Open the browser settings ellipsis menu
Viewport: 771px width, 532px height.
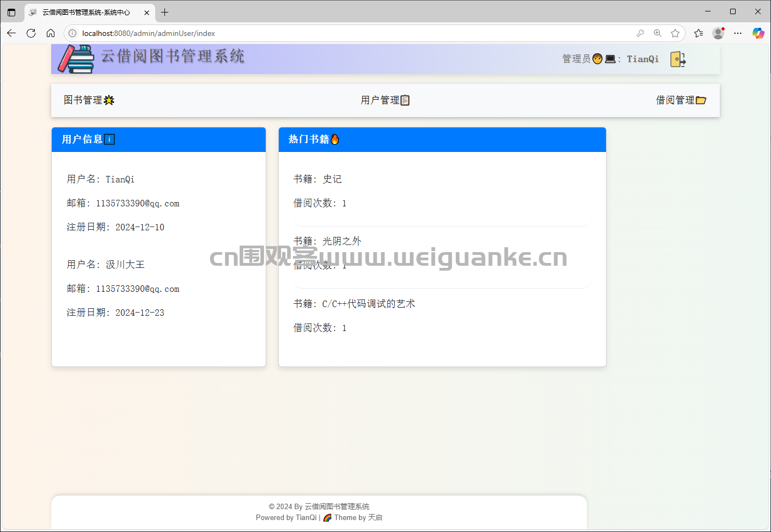click(738, 33)
